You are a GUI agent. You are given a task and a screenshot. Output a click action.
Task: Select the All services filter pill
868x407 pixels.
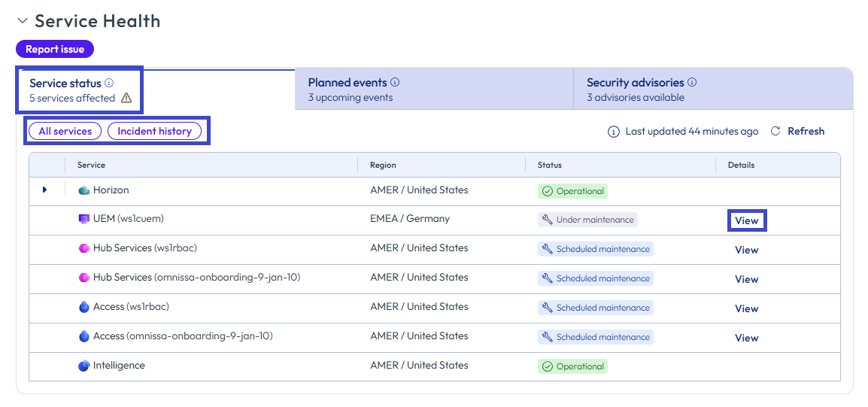point(65,131)
